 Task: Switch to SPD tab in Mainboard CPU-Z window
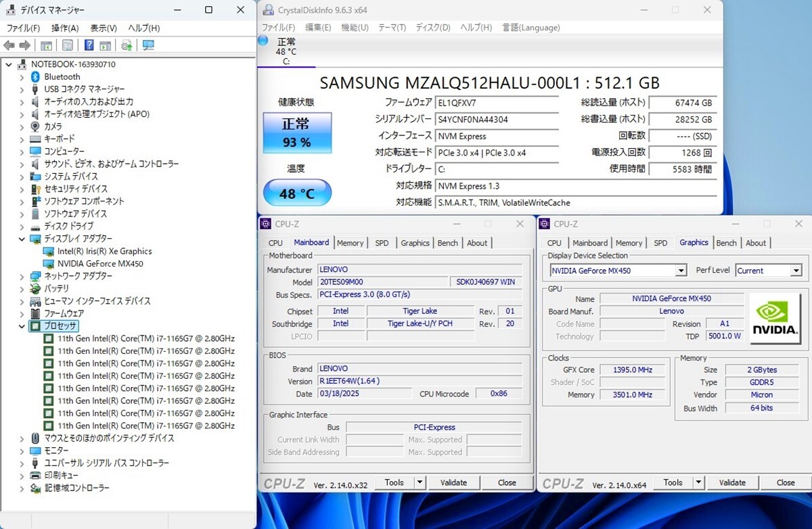click(x=382, y=243)
